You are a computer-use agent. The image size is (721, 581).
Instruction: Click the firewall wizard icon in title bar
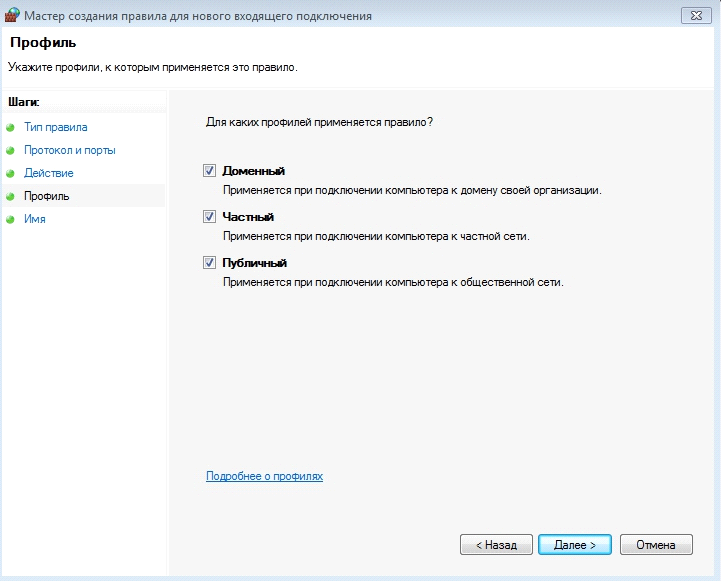[x=11, y=15]
